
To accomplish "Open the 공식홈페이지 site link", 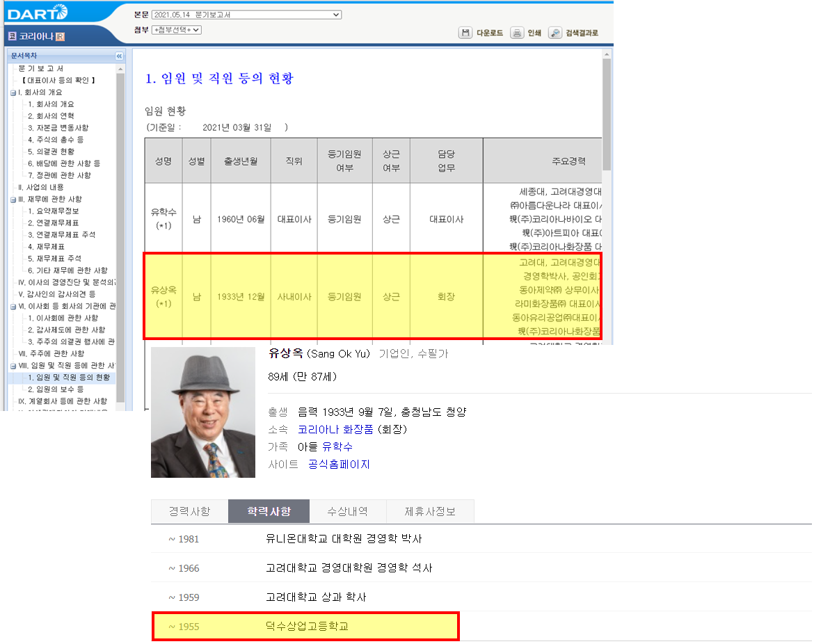I will pyautogui.click(x=339, y=465).
